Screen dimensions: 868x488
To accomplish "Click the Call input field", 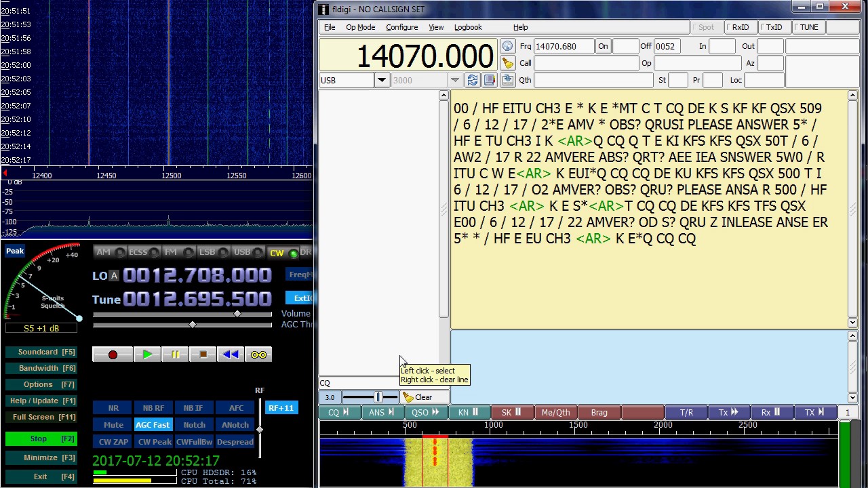I will click(x=586, y=63).
